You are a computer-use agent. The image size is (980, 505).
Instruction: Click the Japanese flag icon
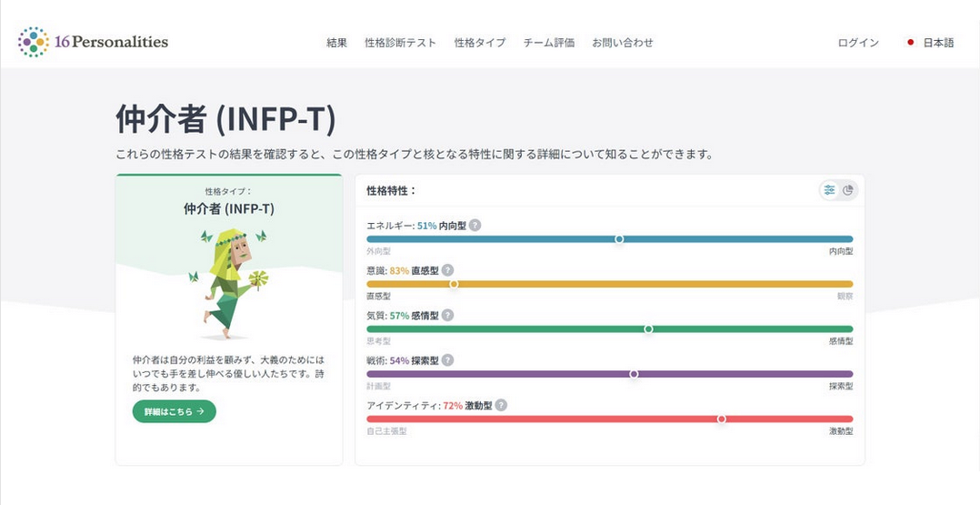pos(910,43)
